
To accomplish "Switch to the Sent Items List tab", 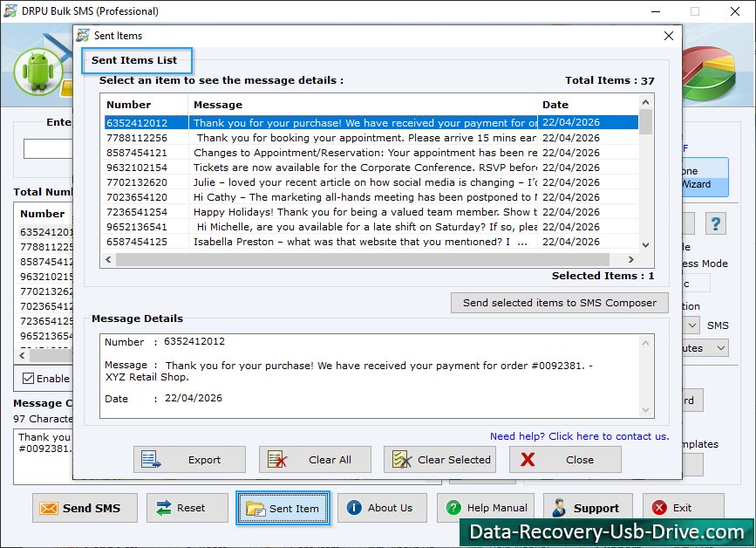I will pyautogui.click(x=136, y=61).
